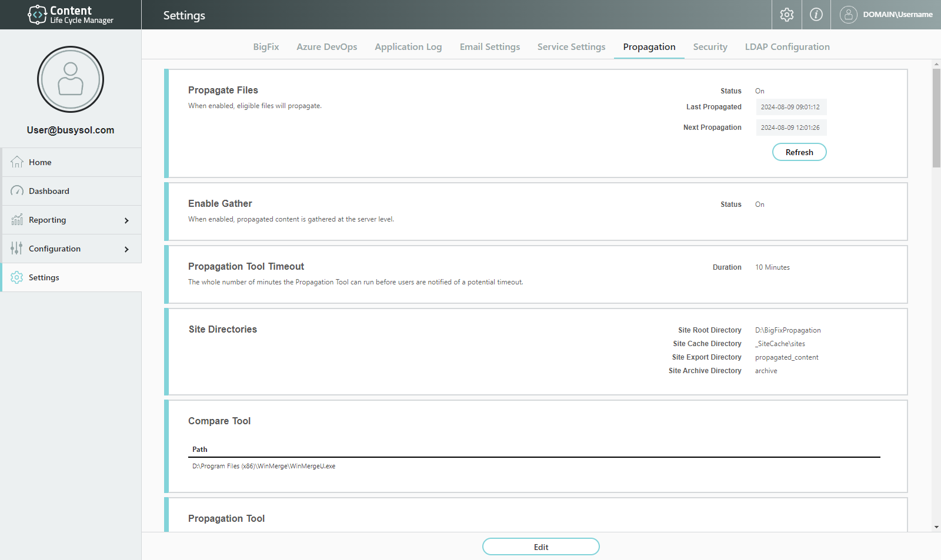
Task: Click the Propagation Tool heading
Action: click(x=226, y=518)
